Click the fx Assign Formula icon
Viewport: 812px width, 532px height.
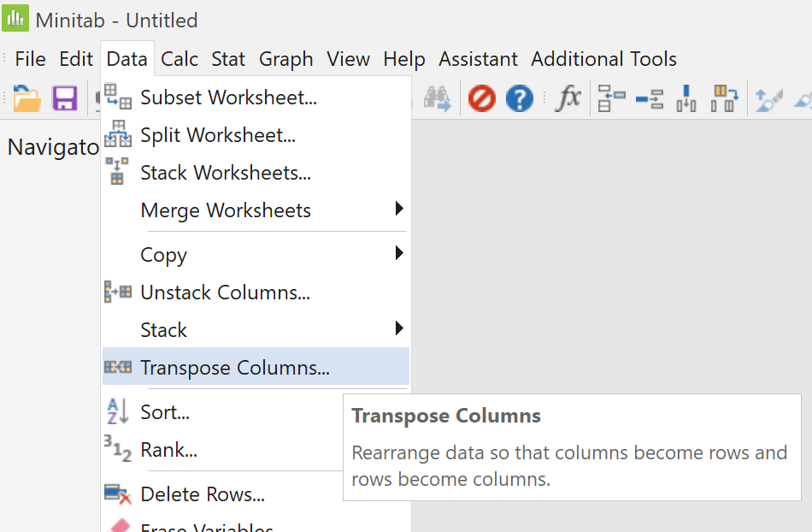coord(568,98)
